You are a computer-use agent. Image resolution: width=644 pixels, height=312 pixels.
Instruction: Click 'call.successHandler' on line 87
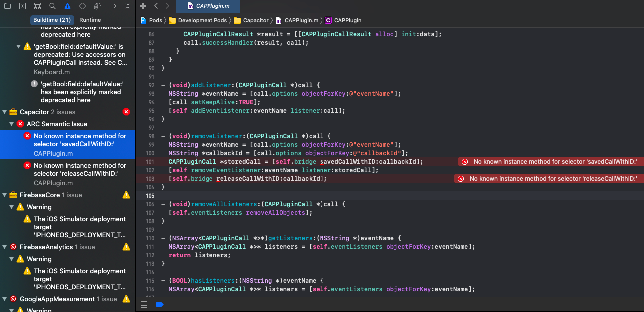coord(217,43)
